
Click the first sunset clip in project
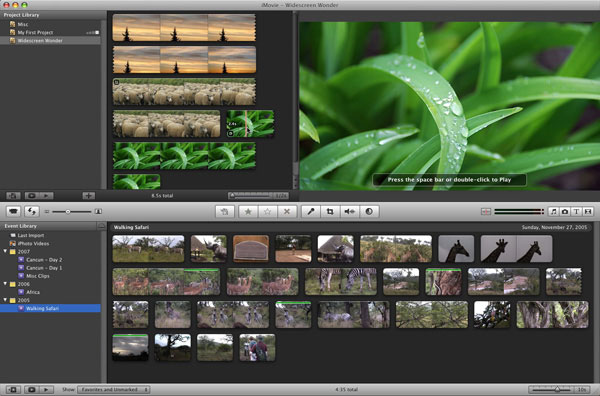click(x=184, y=28)
